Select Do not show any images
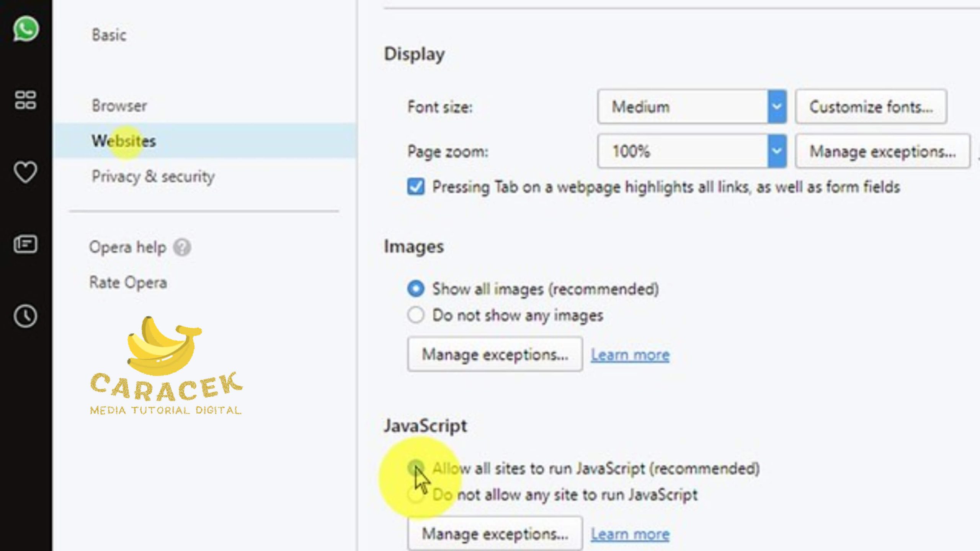 coord(416,315)
